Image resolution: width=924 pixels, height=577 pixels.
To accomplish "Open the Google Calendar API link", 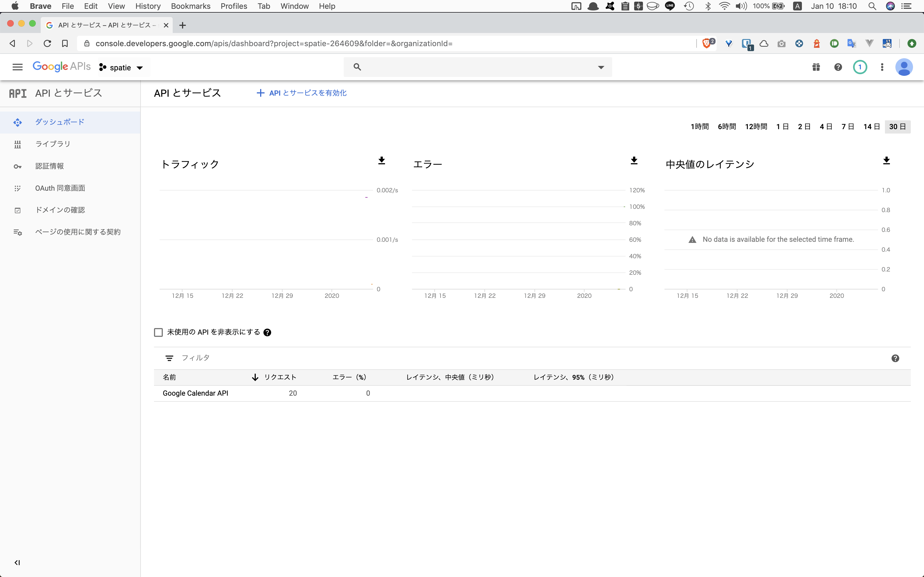I will 195,393.
